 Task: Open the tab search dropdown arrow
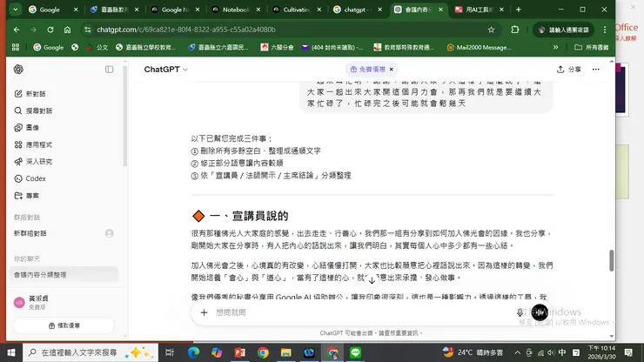click(x=15, y=10)
